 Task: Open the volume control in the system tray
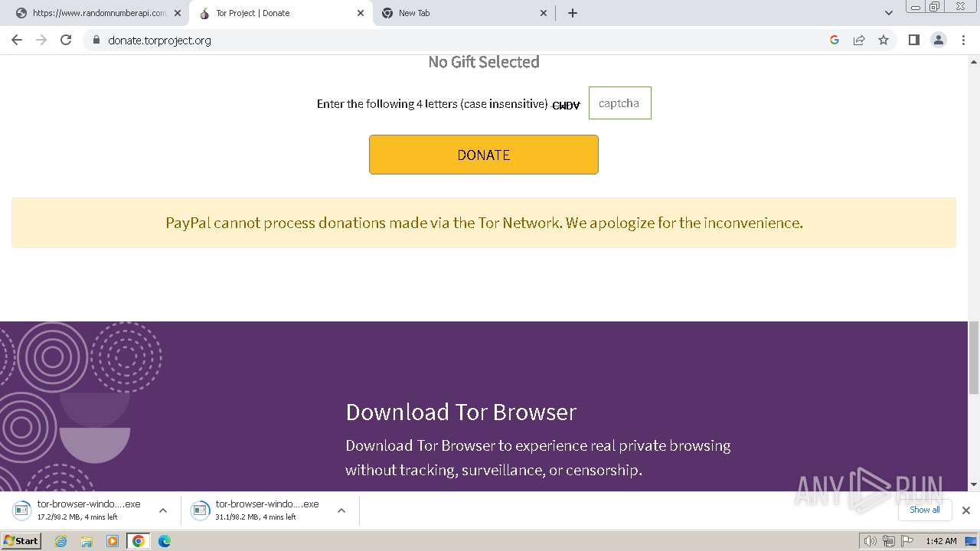tap(871, 541)
